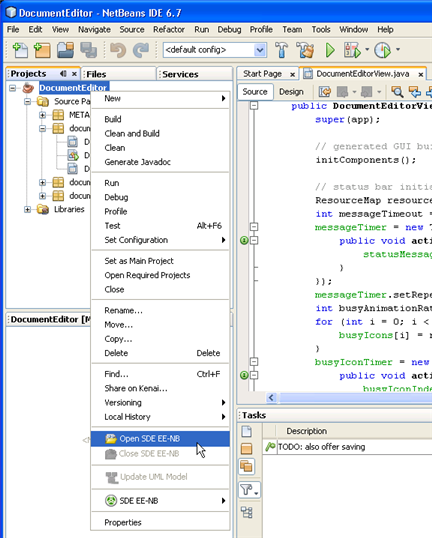Screen dimensions: 432x538
Task: Choose Properties from the context menu
Action: (160, 523)
